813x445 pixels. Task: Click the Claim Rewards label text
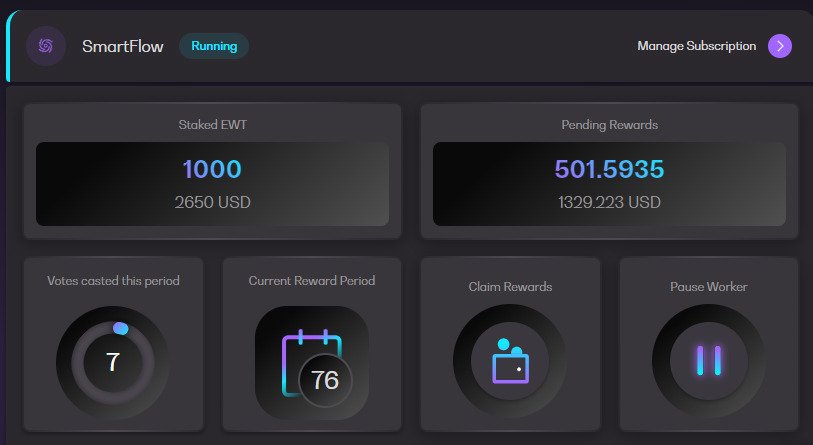510,287
